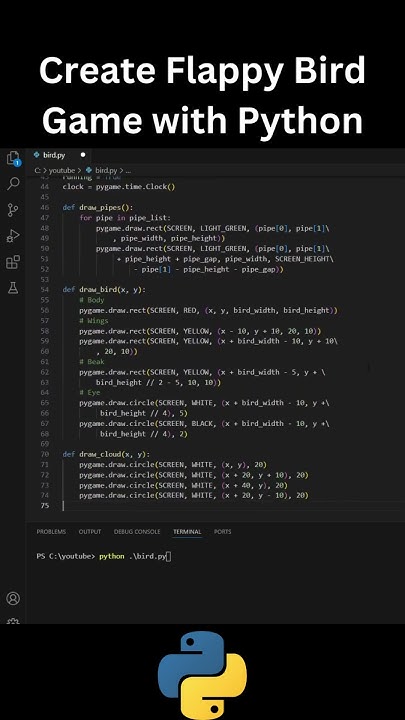Switch to the OUTPUT panel tab
The width and height of the screenshot is (405, 720).
pos(90,532)
